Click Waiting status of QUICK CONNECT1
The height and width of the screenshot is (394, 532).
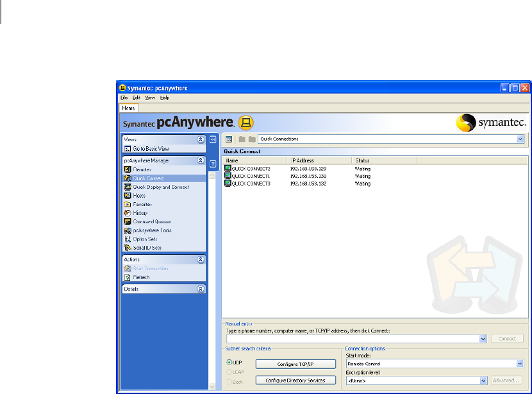click(363, 176)
